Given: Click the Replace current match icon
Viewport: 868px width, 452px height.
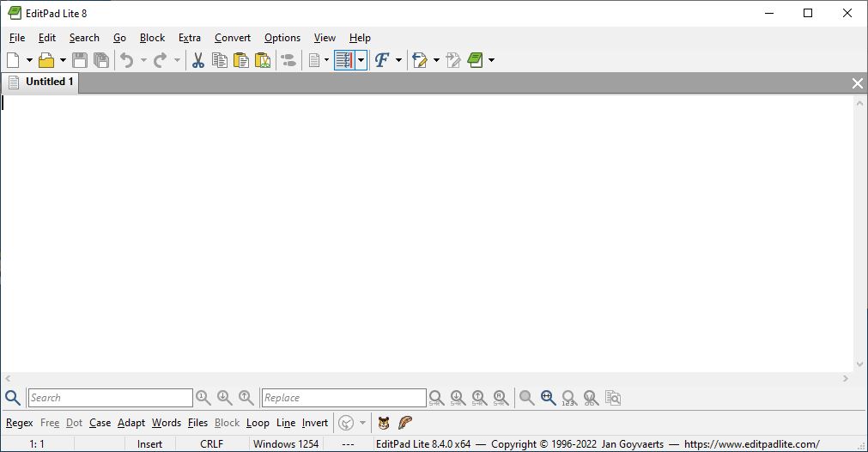Looking at the screenshot, I should pyautogui.click(x=437, y=398).
